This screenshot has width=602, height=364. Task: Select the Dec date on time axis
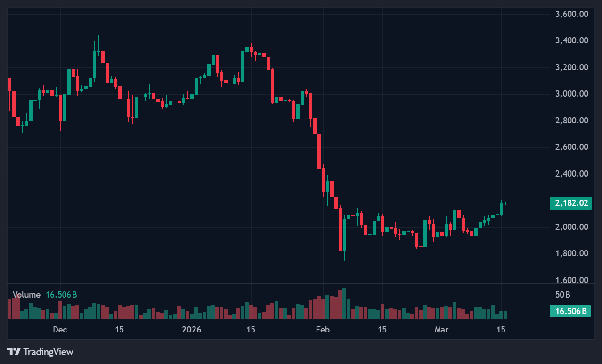[60, 330]
